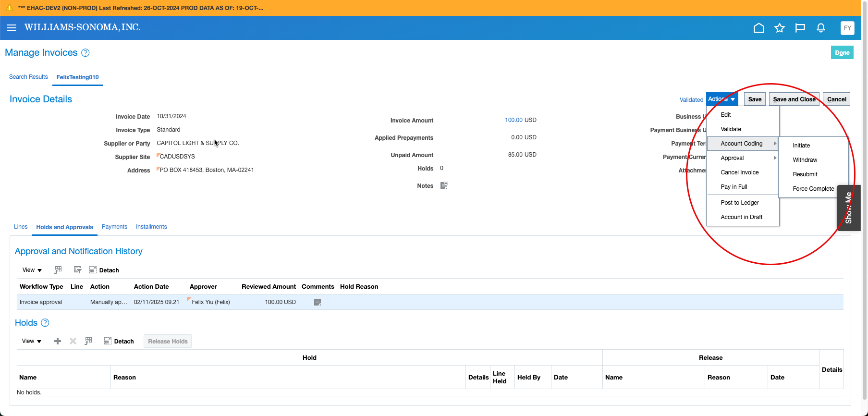The width and height of the screenshot is (868, 416).
Task: Click the Cancel button
Action: pos(836,99)
